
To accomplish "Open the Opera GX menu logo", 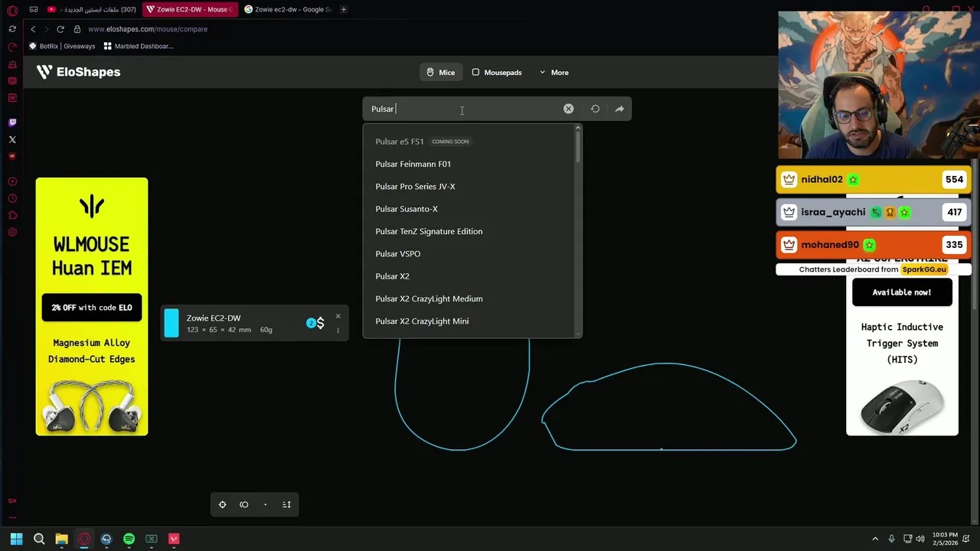I will (12, 10).
